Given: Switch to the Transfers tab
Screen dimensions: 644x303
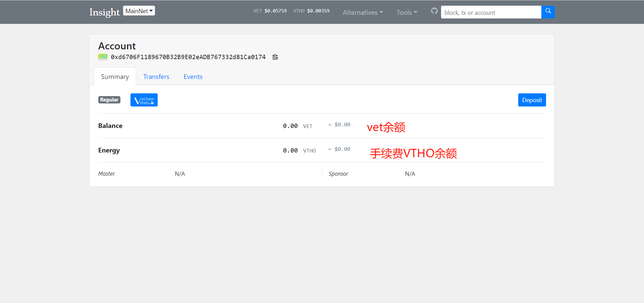Looking at the screenshot, I should 156,77.
